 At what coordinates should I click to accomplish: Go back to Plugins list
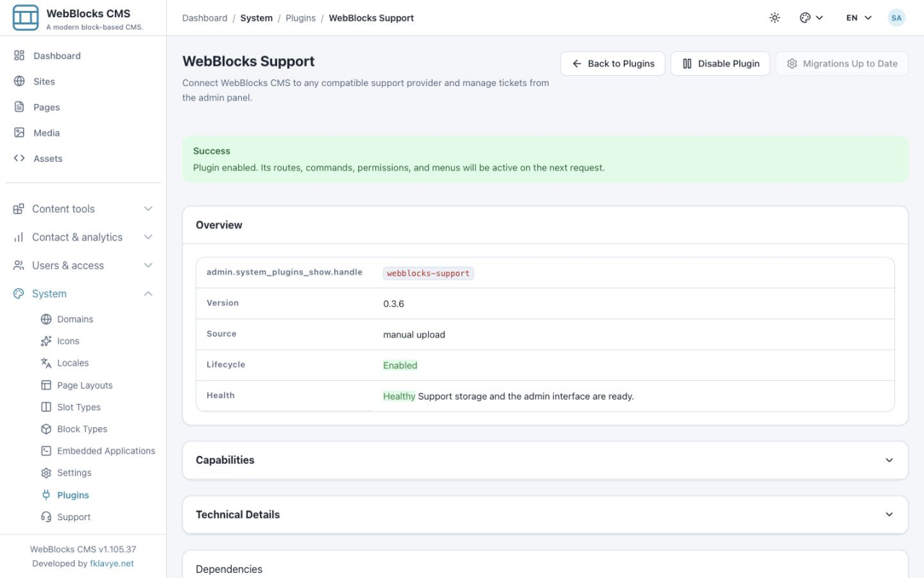613,64
